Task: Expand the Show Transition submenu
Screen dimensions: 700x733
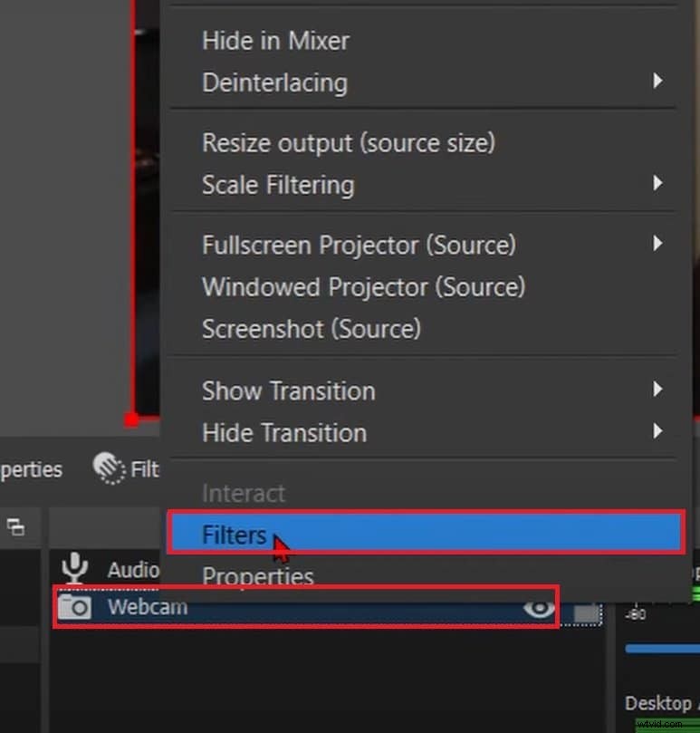Action: point(289,391)
